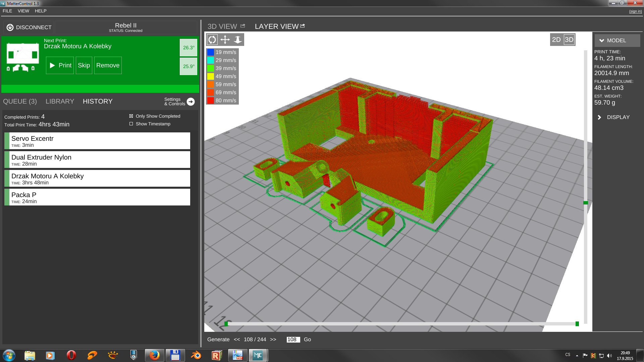Select the zoom view tool
Screen dimensions: 644x362
pyautogui.click(x=238, y=40)
